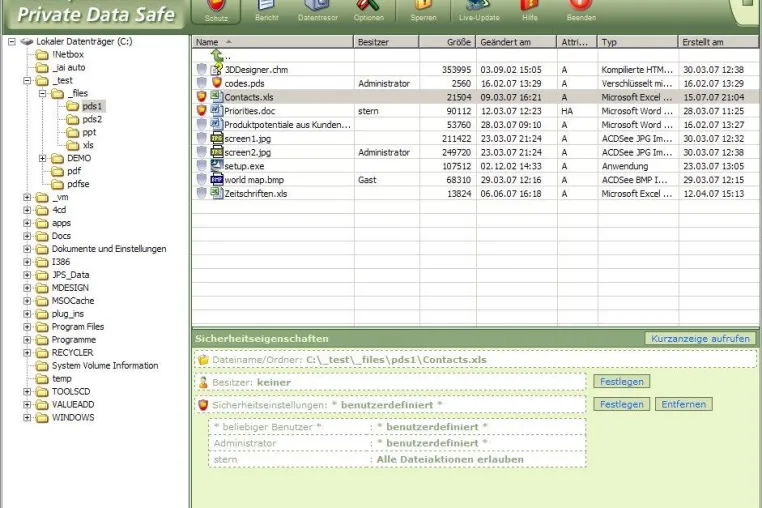
Task: Click the Sperren lock tool
Action: 423,12
